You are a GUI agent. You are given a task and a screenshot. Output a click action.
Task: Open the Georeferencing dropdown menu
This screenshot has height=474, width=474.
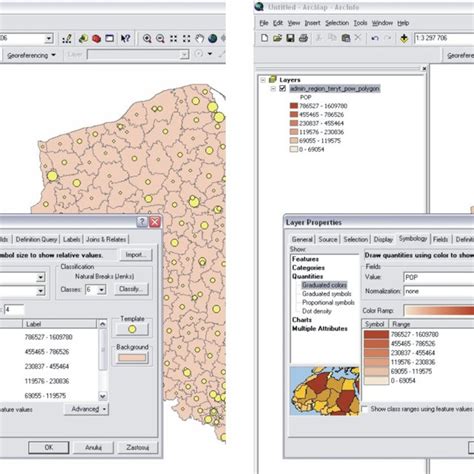31,55
